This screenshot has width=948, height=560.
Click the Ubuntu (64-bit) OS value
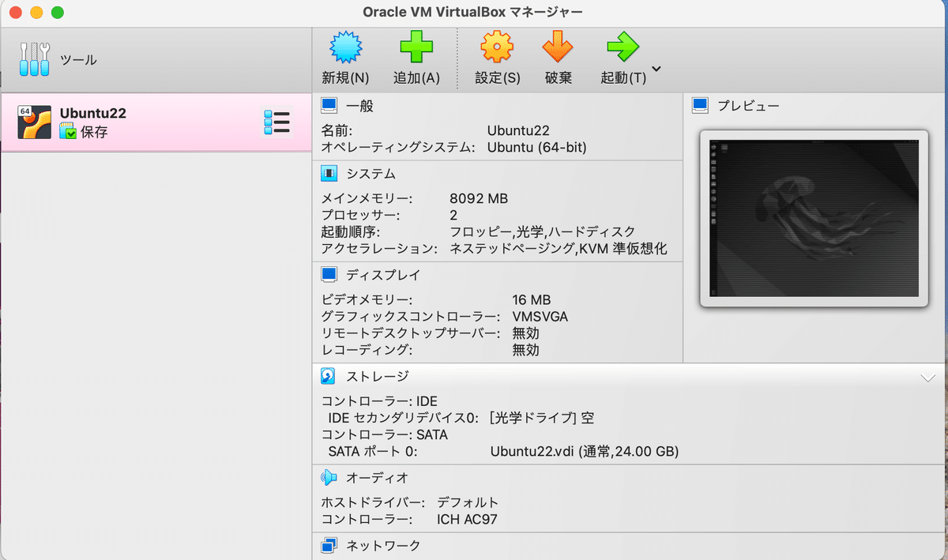click(537, 147)
